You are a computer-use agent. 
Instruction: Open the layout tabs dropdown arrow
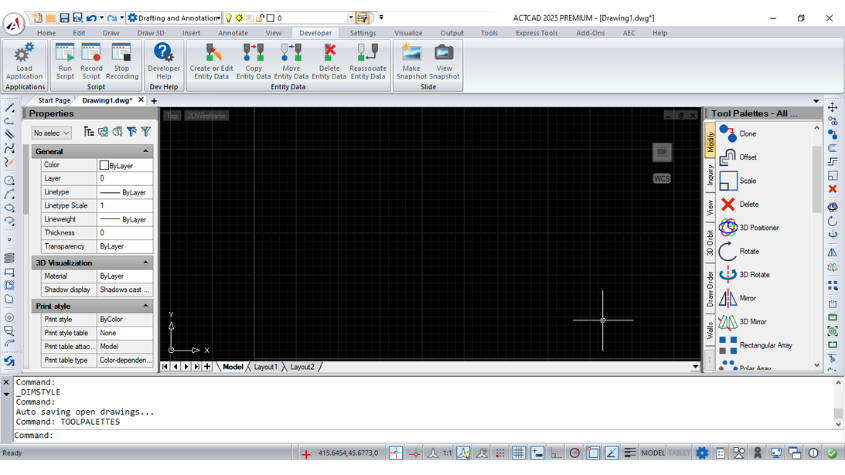pyautogui.click(x=695, y=367)
